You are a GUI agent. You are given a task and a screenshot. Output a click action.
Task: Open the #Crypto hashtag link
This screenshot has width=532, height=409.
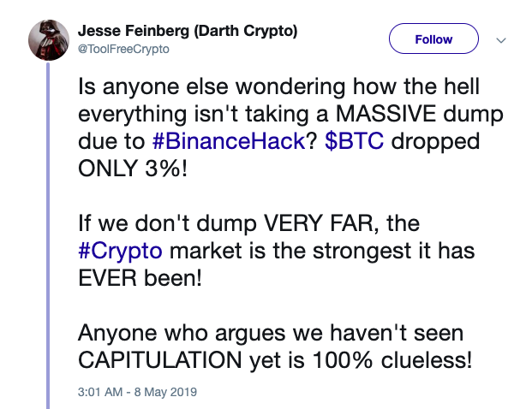coord(120,251)
